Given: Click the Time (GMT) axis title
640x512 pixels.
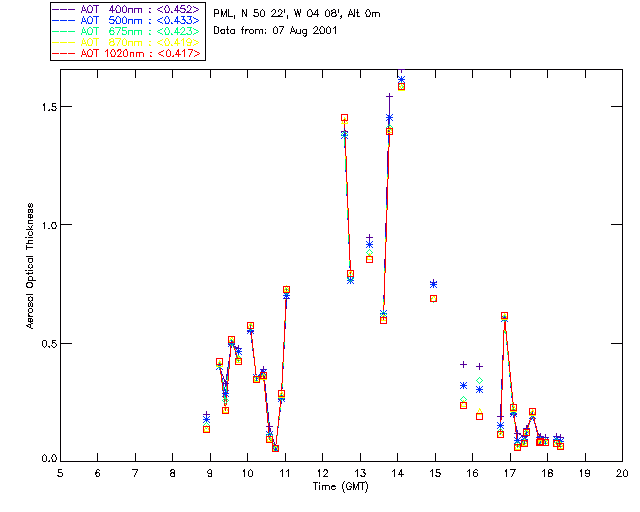Looking at the screenshot, I should tap(341, 487).
